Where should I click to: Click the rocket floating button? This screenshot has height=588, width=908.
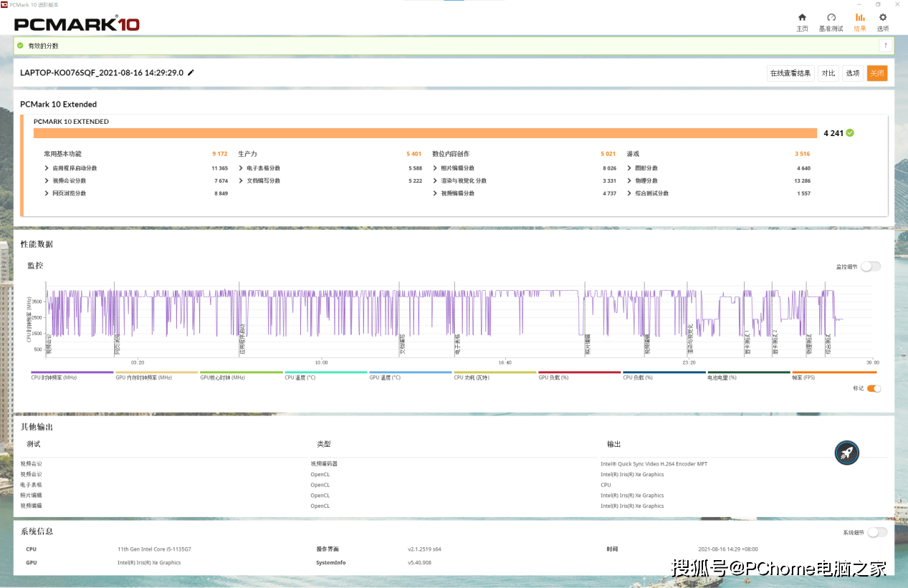846,453
